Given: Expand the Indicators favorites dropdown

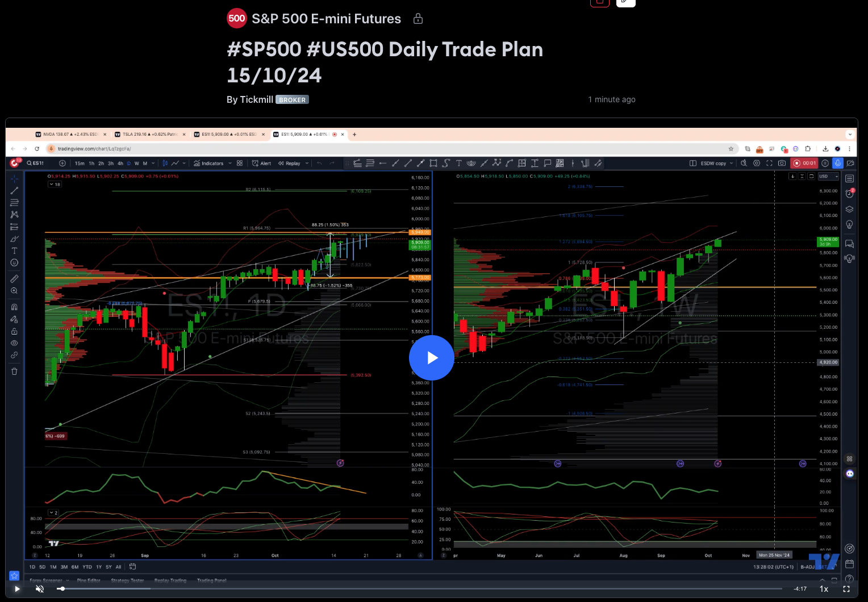Looking at the screenshot, I should [x=230, y=163].
